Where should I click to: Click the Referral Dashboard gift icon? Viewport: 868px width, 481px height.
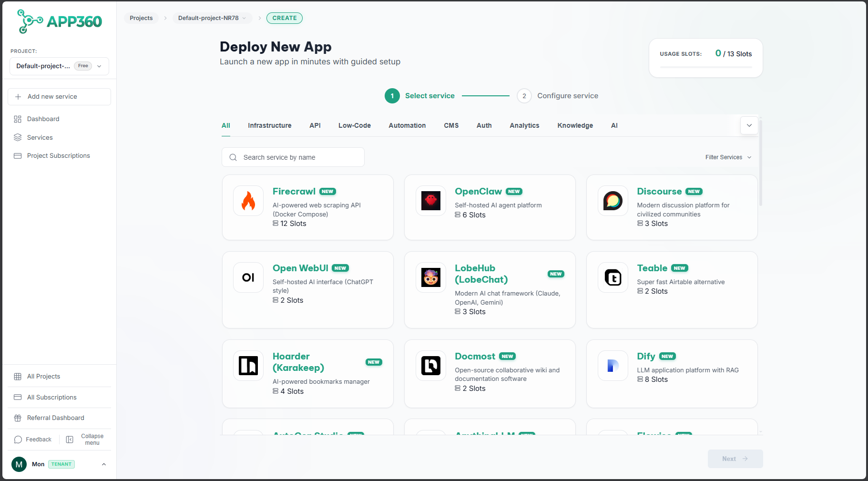[18, 418]
